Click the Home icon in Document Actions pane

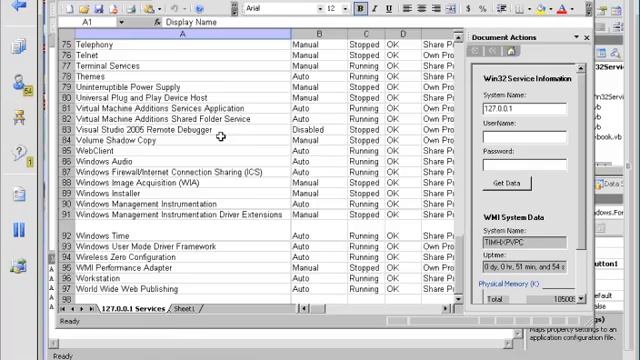click(511, 51)
